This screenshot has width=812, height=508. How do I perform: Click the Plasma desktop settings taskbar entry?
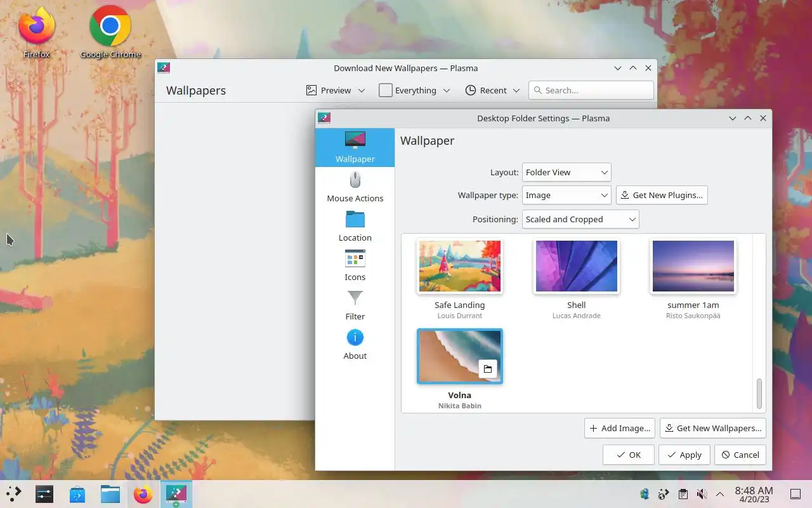pos(176,494)
